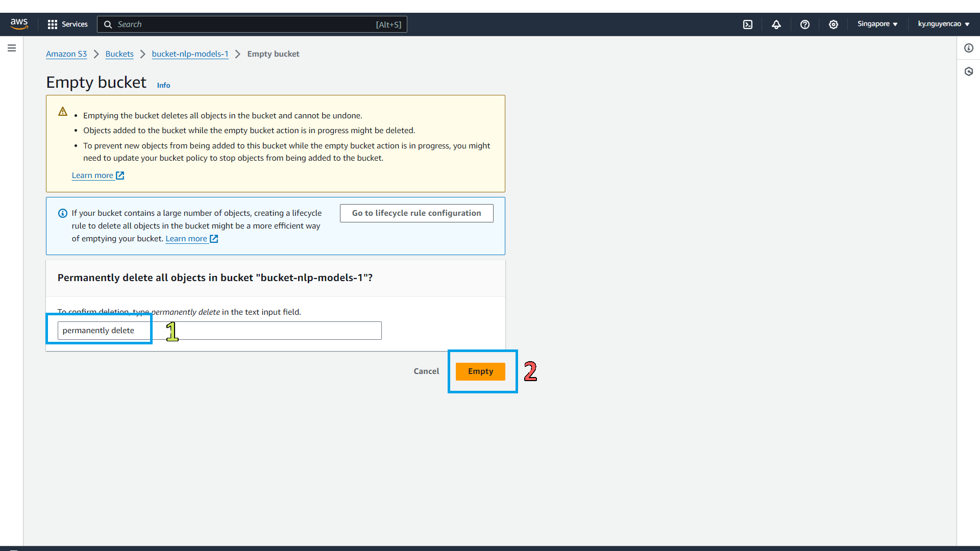
Task: Open Learn more in warning box
Action: click(98, 176)
